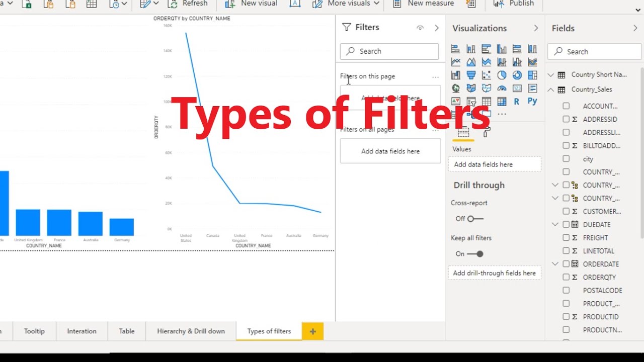Viewport: 644px width, 362px height.
Task: Open more visuals ellipsis in Visualizations
Action: pos(502,114)
